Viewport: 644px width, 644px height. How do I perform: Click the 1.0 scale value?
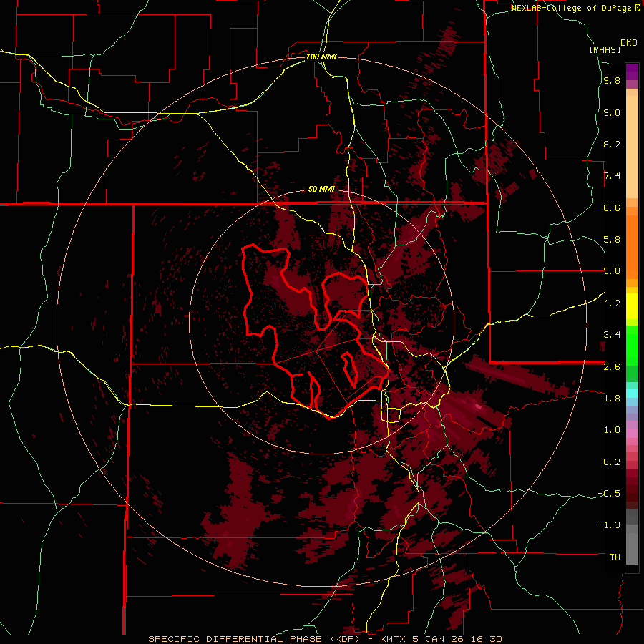612,430
